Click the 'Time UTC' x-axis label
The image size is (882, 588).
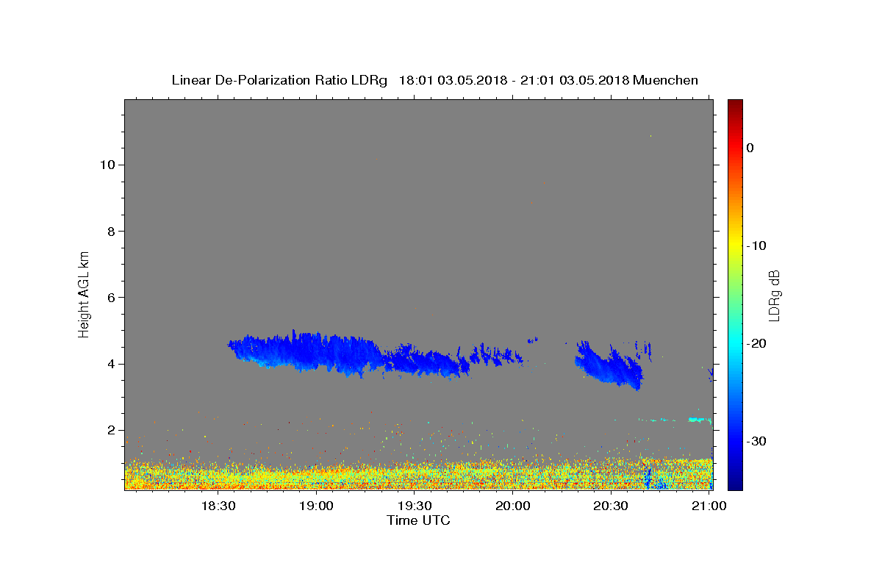point(418,520)
